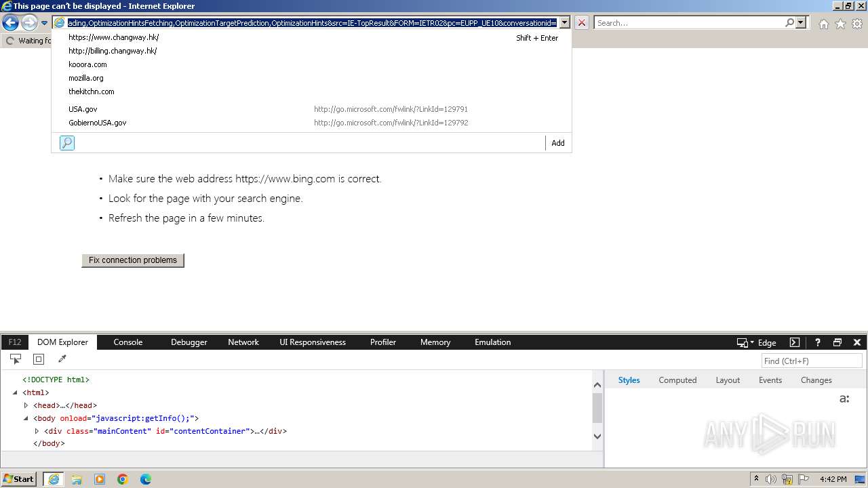
Task: Unpin the developer tools window
Action: (x=837, y=342)
